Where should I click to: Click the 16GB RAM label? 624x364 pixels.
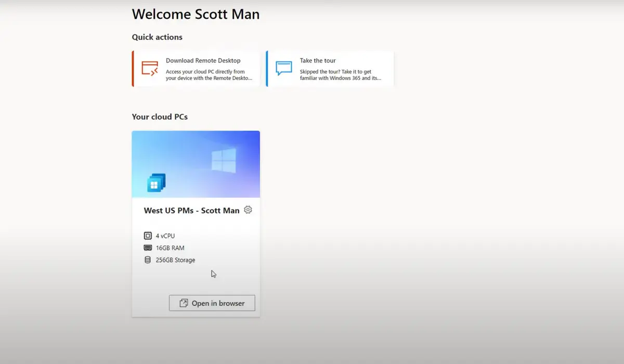pyautogui.click(x=170, y=248)
